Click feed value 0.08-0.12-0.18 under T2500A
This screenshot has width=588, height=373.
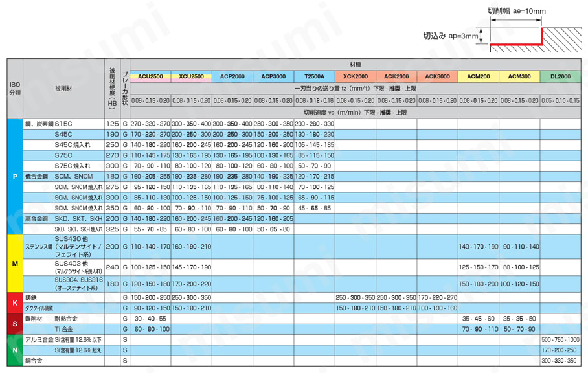pos(314,101)
